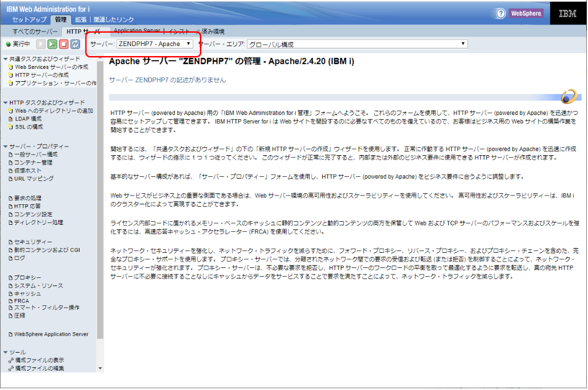Viewport: 588px width, 390px height.
Task: Open the アプリケーション・サーバーの作成 link
Action: (x=56, y=83)
